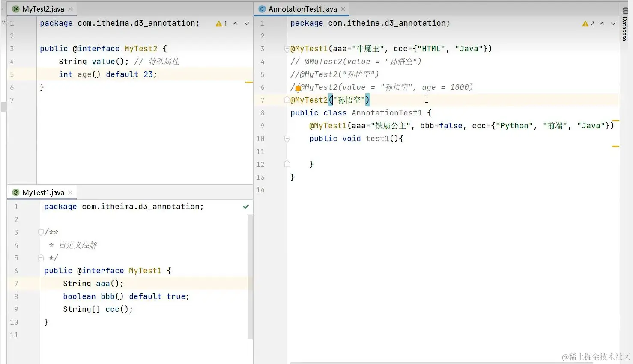Click commented '@MyTest2(value = "孙悟空", age = 1000)' line
This screenshot has width=633, height=364.
(x=382, y=87)
